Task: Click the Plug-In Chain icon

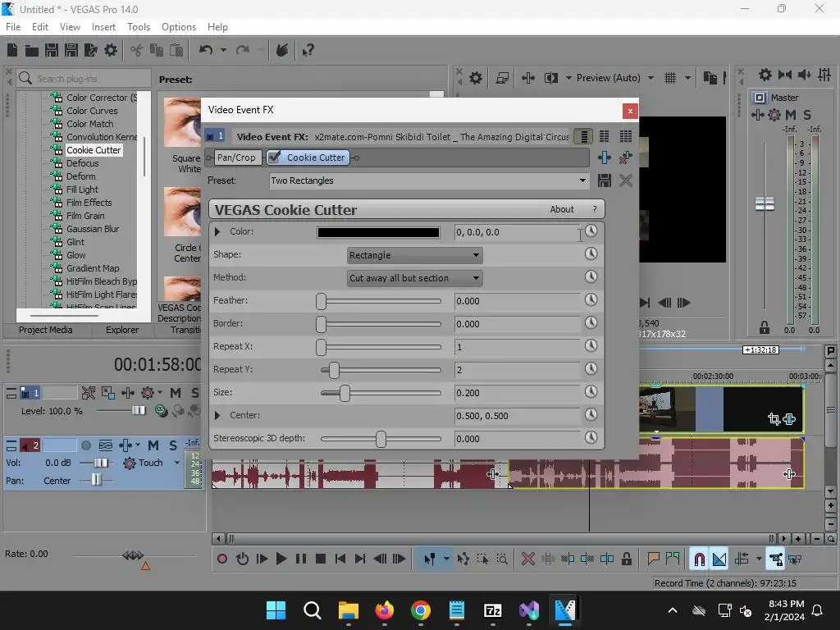Action: click(x=605, y=157)
